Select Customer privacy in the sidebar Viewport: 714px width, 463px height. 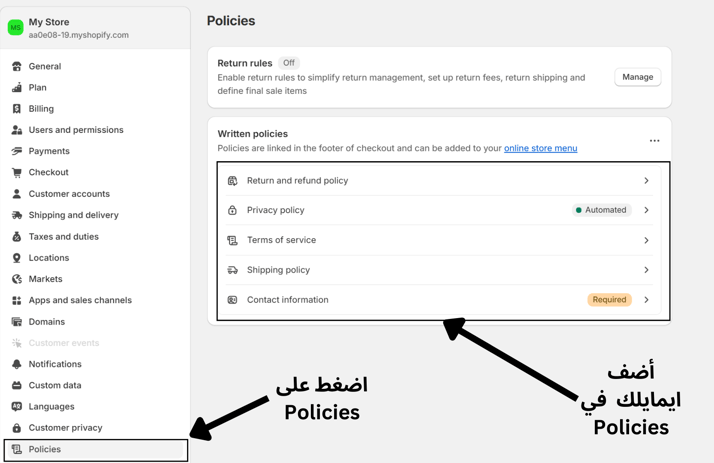pyautogui.click(x=65, y=428)
